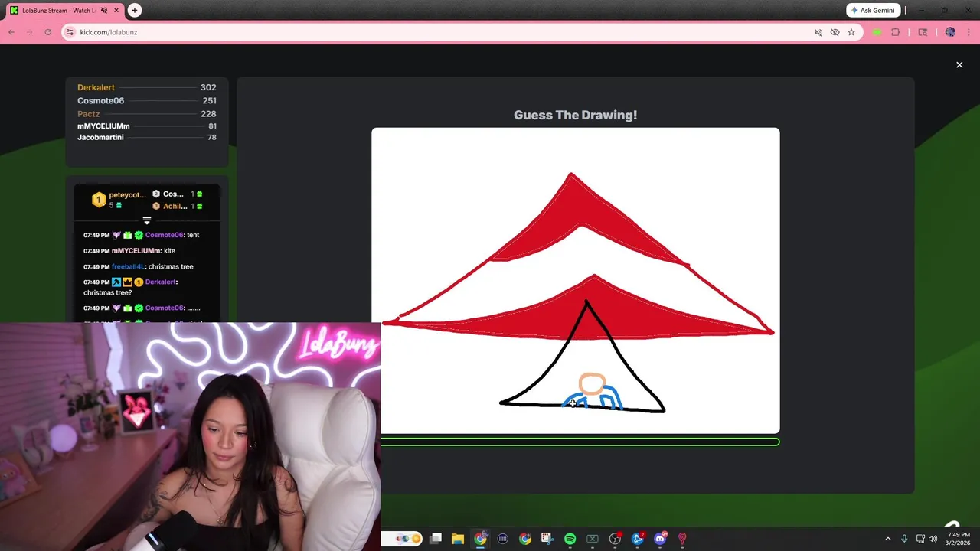Image resolution: width=980 pixels, height=551 pixels.
Task: Toggle the crossed-eye tracking protection icon
Action: (835, 32)
